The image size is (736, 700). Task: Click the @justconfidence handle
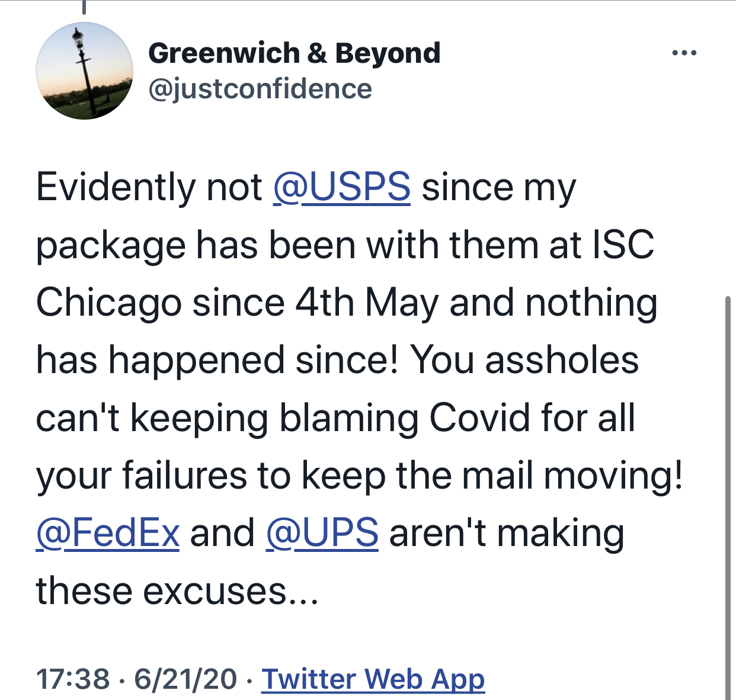coord(260,89)
